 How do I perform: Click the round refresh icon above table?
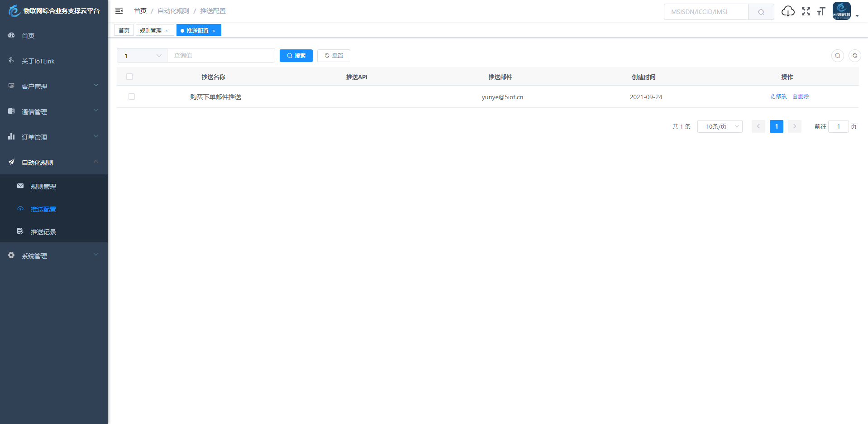point(855,56)
